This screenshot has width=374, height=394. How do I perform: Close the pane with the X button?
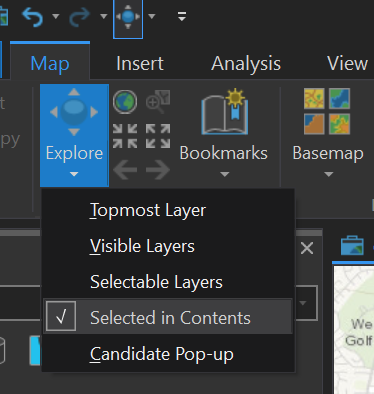tap(307, 248)
